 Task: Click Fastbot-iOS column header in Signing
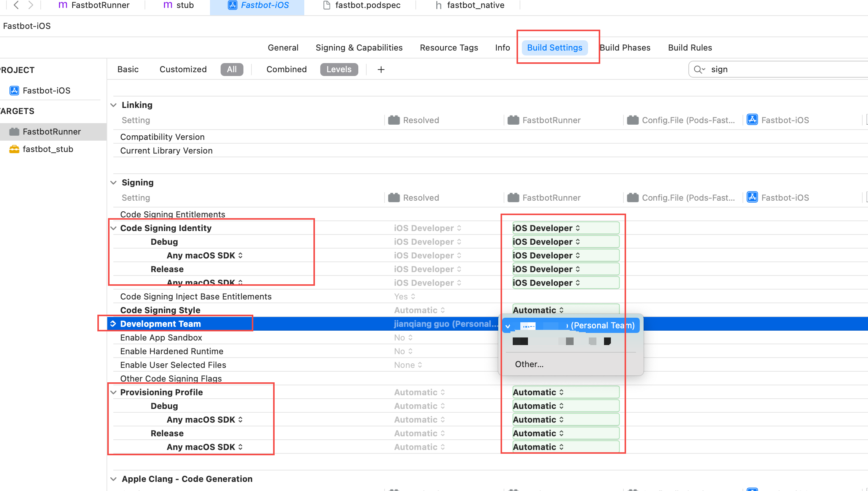click(778, 198)
